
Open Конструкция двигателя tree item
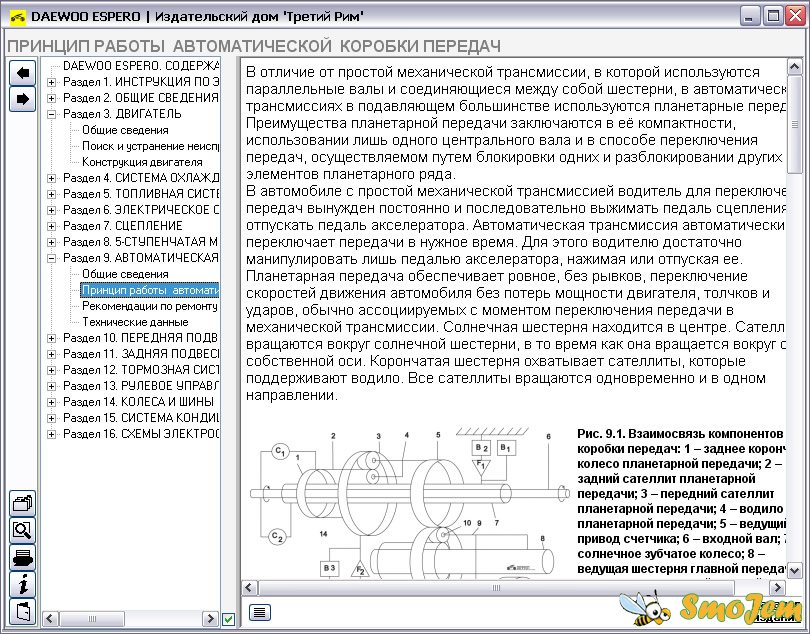142,162
